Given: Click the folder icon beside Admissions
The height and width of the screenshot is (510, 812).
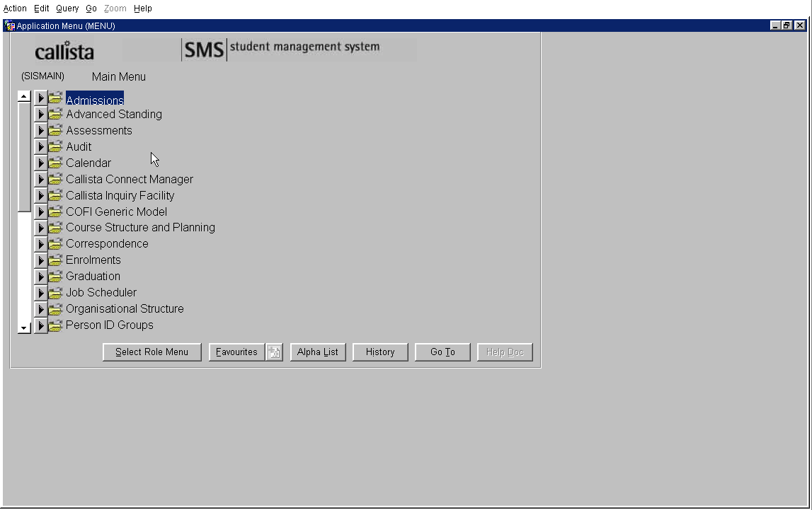Looking at the screenshot, I should point(55,98).
